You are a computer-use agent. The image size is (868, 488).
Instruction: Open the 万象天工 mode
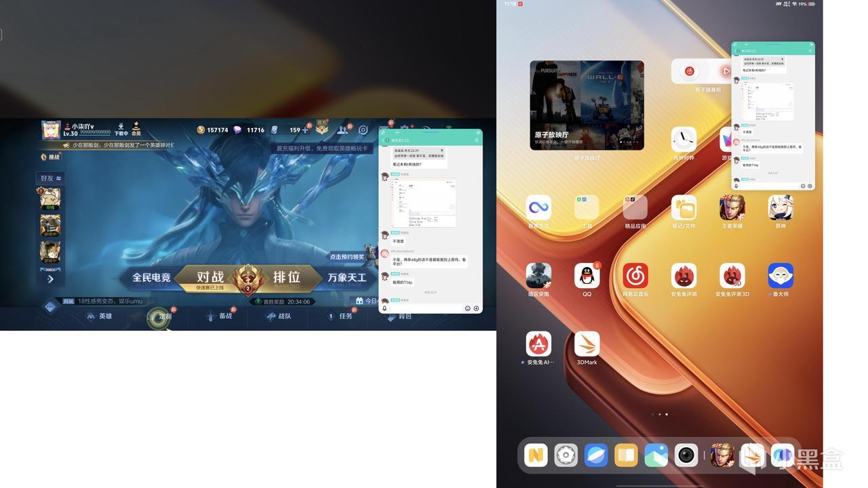347,278
